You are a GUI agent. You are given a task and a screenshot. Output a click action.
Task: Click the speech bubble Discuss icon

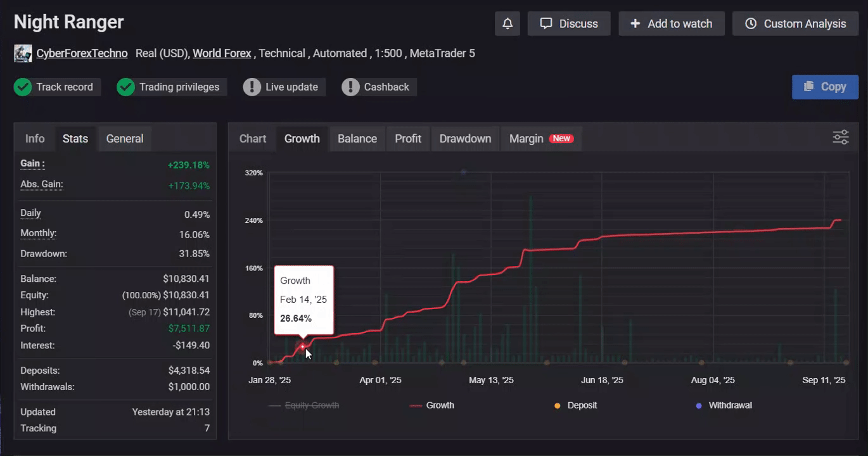(x=546, y=23)
